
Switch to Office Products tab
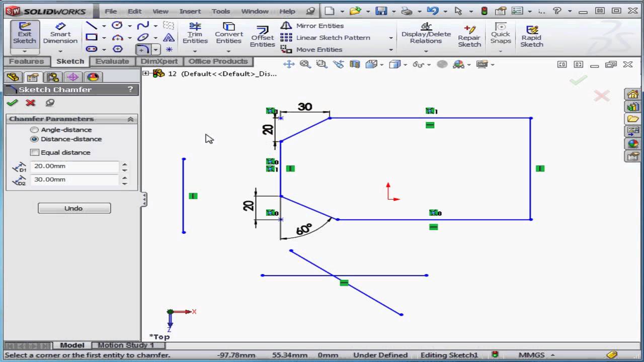point(218,61)
